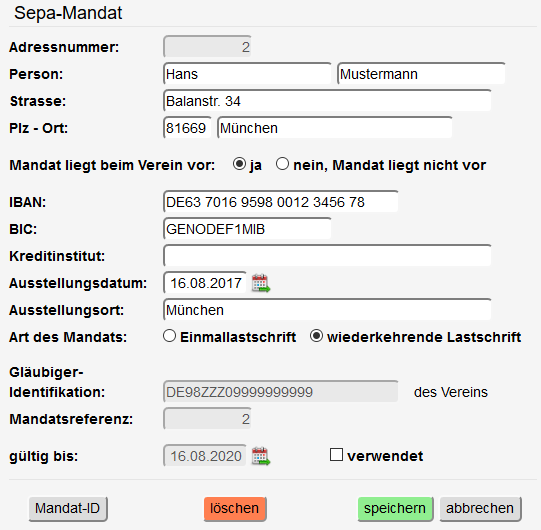Screen dimensions: 541x530
Task: Select 'nein, Mandat liegt nicht vor'
Action: click(283, 164)
